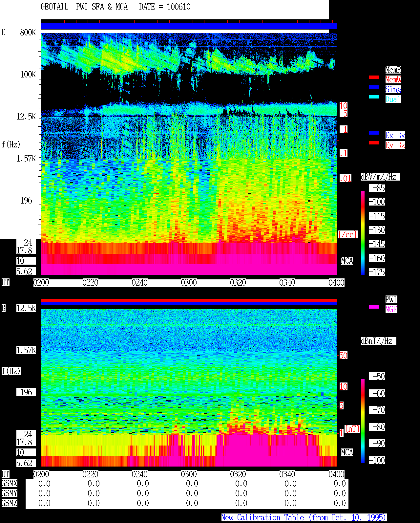Click the red [/cc] density unit label
This screenshot has height=523, width=420.
(347, 234)
